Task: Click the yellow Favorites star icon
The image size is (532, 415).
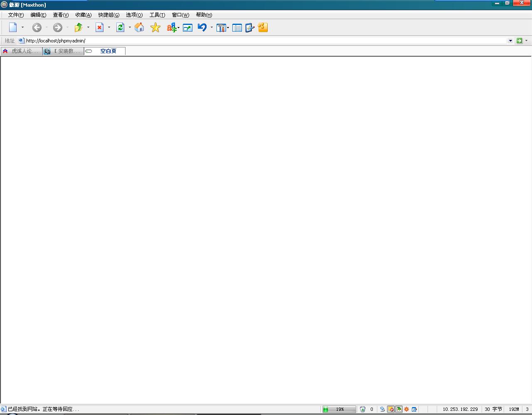Action: point(155,27)
